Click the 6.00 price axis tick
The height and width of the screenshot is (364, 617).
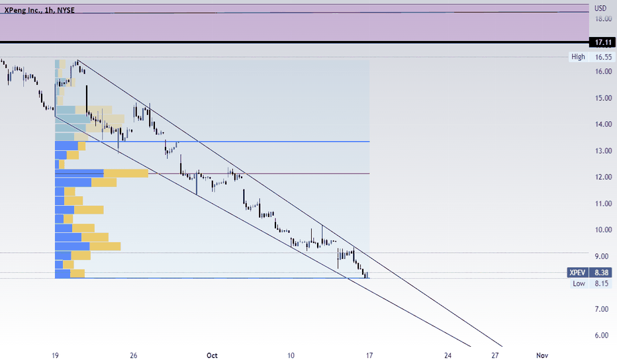(x=602, y=336)
